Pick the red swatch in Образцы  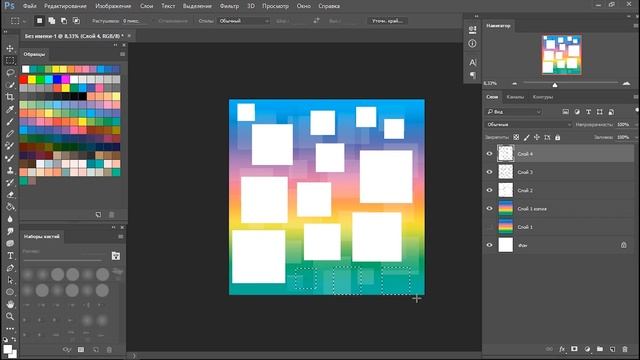click(x=24, y=80)
